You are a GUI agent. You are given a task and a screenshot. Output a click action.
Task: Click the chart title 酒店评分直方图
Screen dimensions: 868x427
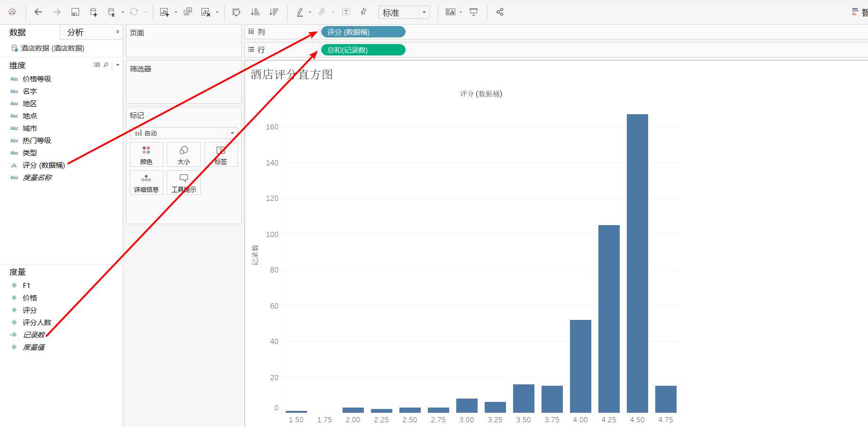coord(292,74)
